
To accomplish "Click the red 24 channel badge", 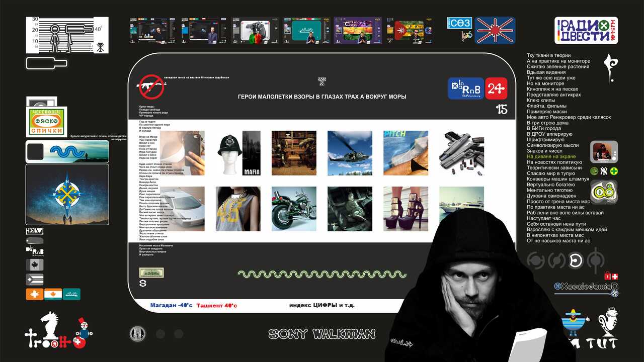I will [496, 88].
